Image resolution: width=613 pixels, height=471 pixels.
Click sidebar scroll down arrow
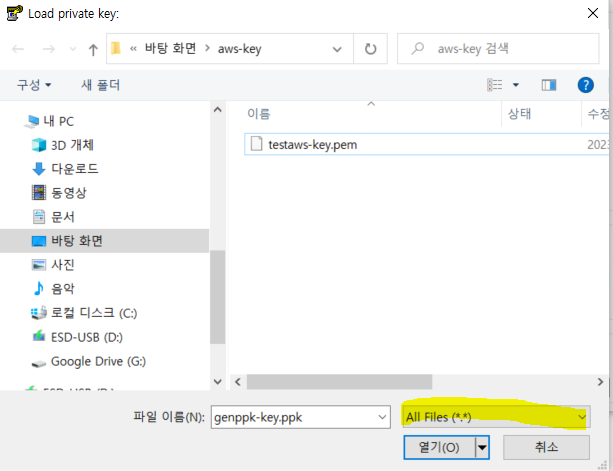(218, 381)
